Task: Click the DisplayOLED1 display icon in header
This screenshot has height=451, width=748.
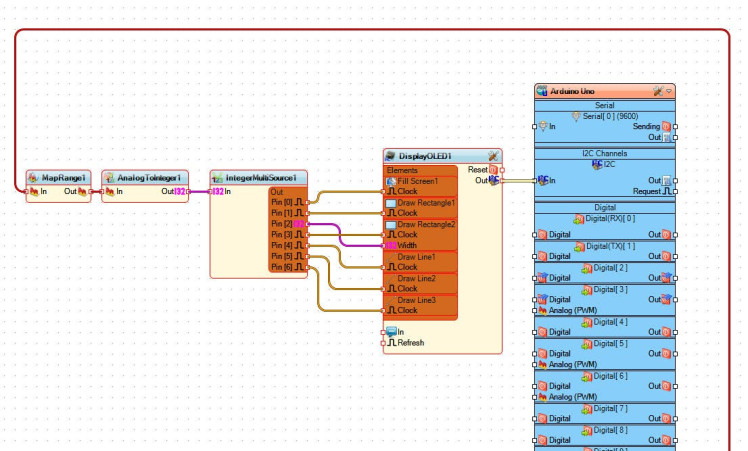Action: pos(391,156)
